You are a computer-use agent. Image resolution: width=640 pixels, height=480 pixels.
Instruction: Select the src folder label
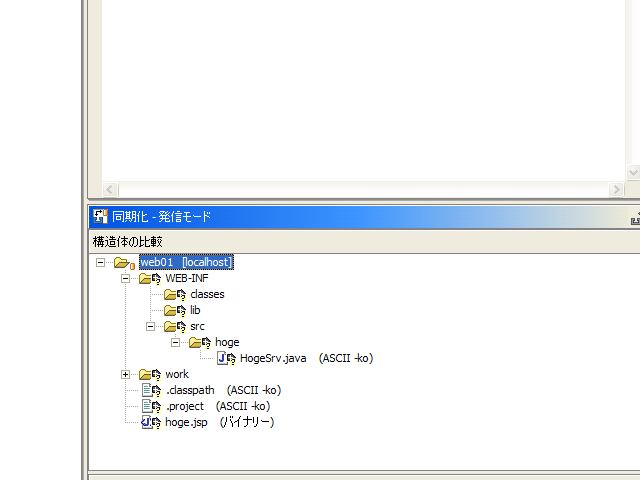[197, 327]
